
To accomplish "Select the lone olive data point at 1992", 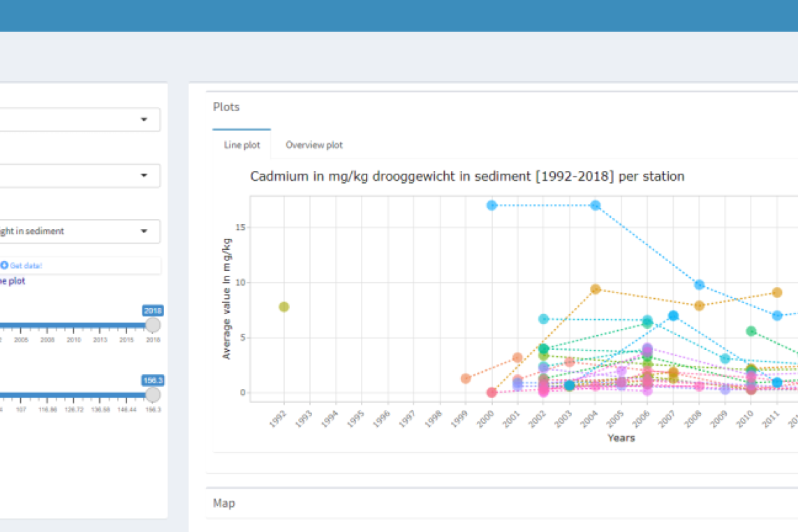I will coord(283,306).
